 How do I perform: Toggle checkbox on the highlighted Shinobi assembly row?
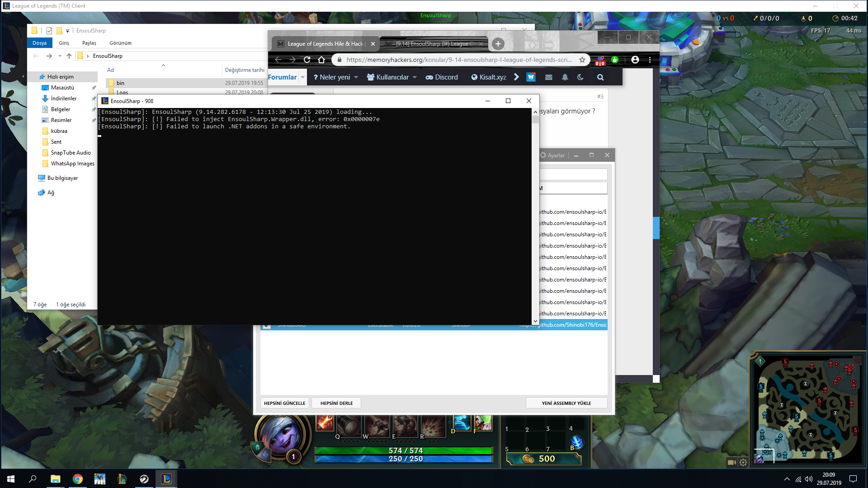(x=267, y=326)
